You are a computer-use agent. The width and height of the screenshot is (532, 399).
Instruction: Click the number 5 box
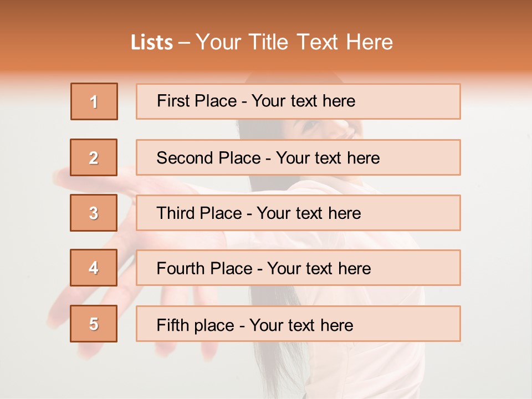point(94,324)
